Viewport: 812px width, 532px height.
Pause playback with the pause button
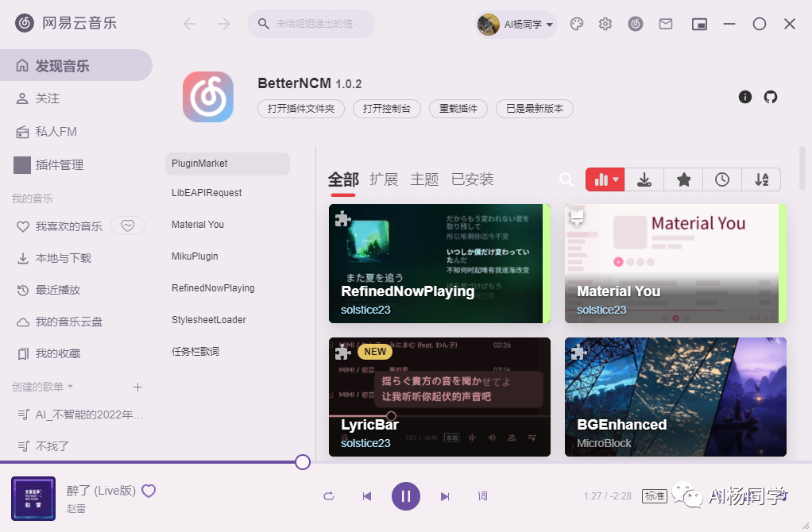(406, 495)
